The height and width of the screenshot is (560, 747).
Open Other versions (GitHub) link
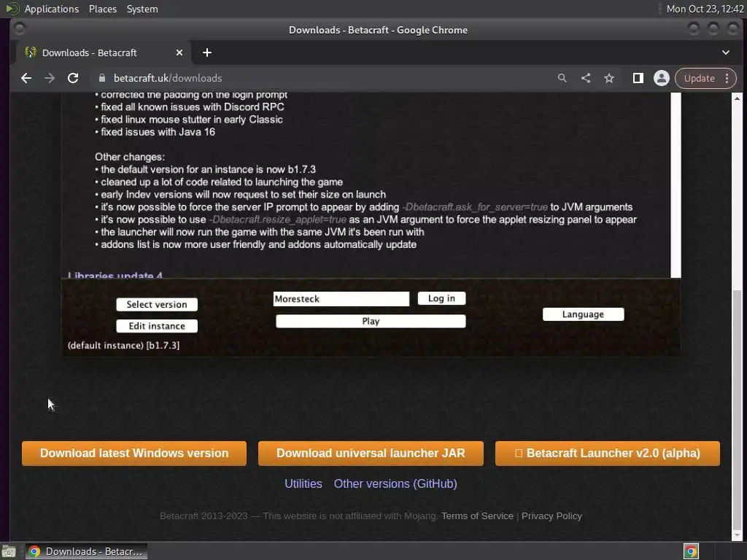[x=395, y=483]
